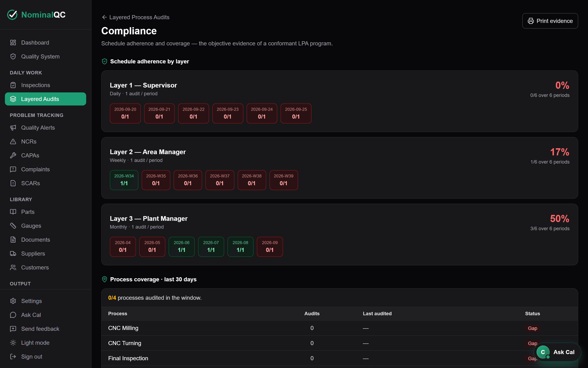Click the Gauges ruler icon

(13, 226)
